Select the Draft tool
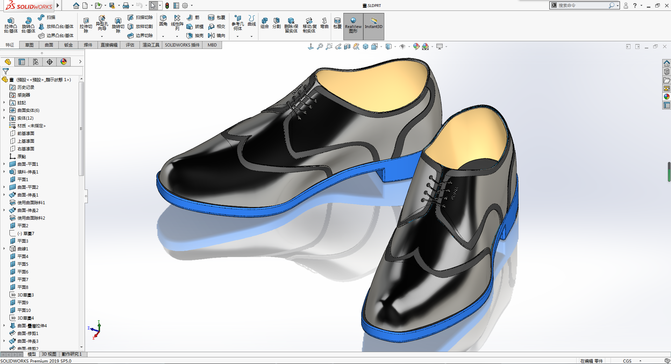Viewport: 671px width, 364px height. pyautogui.click(x=195, y=27)
